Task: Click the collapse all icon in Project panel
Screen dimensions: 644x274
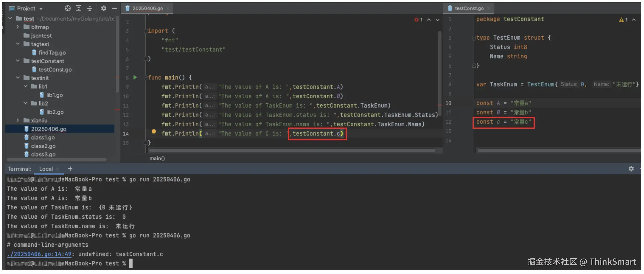Action: [x=90, y=8]
